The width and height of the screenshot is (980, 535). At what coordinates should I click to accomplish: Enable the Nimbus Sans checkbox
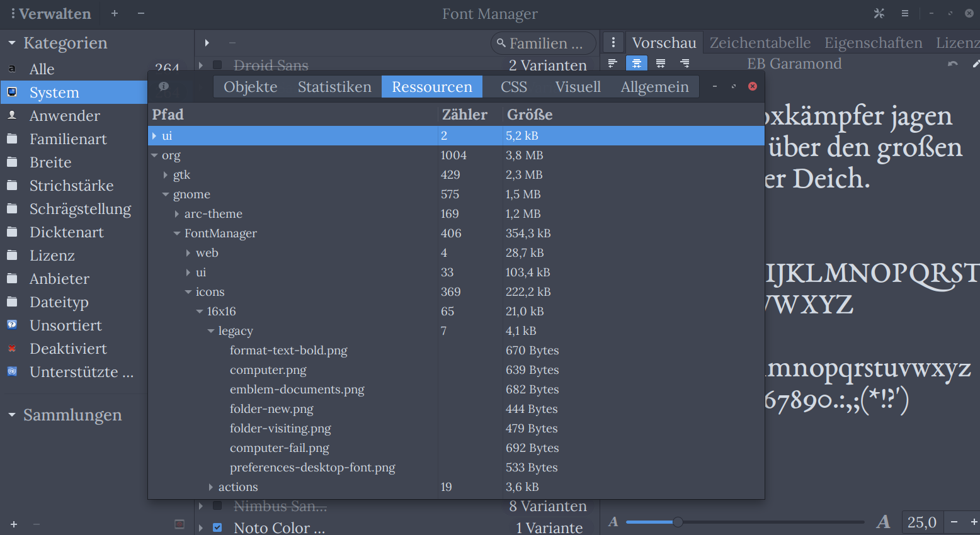(x=217, y=505)
